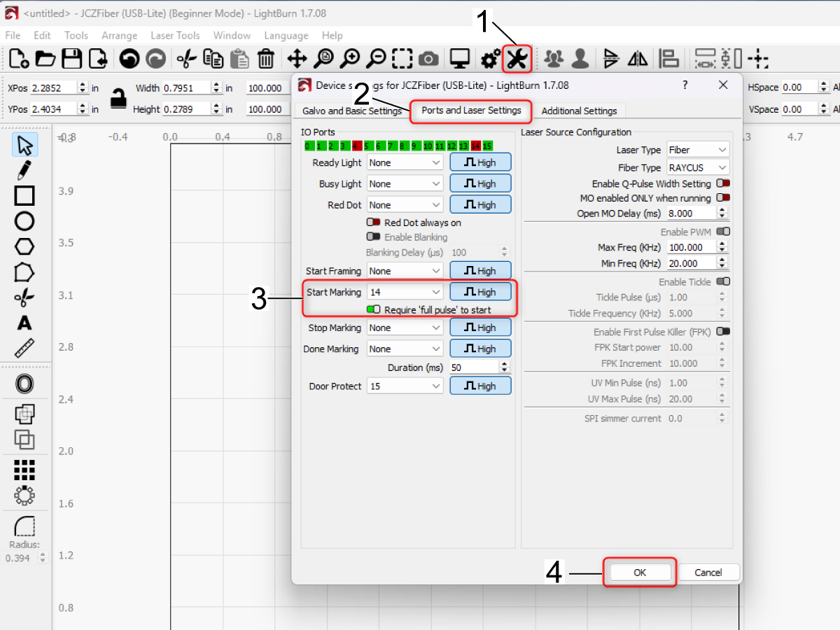The height and width of the screenshot is (630, 840).
Task: Open the Laser Type dropdown
Action: (698, 150)
